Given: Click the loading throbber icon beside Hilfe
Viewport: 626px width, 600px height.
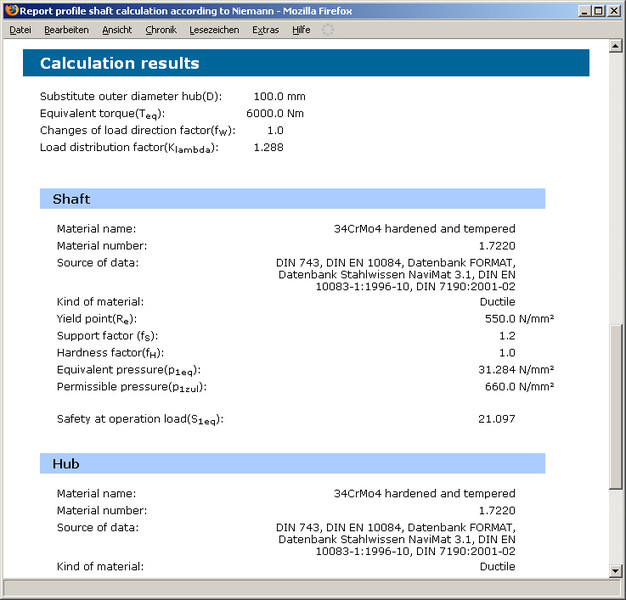Looking at the screenshot, I should click(328, 30).
